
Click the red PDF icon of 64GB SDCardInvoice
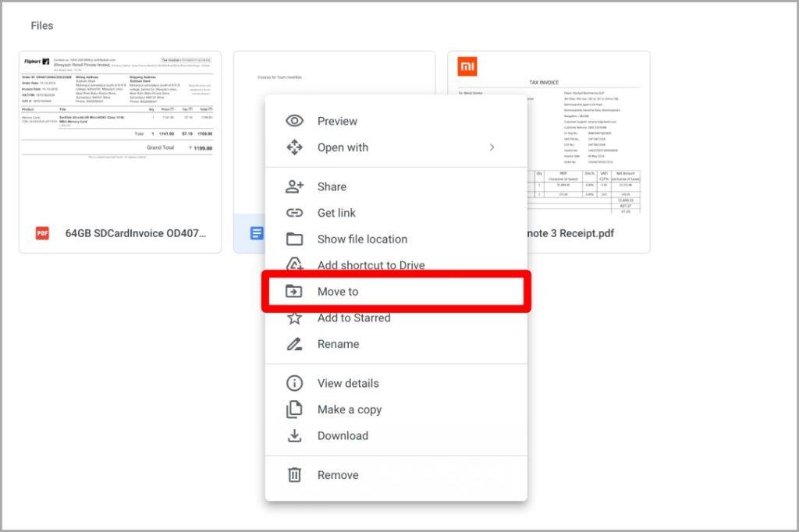42,233
